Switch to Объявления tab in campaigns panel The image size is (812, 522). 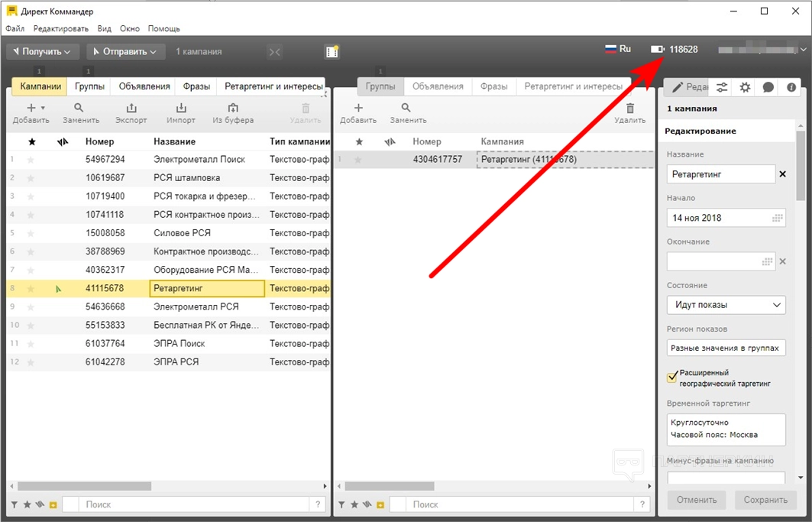144,86
